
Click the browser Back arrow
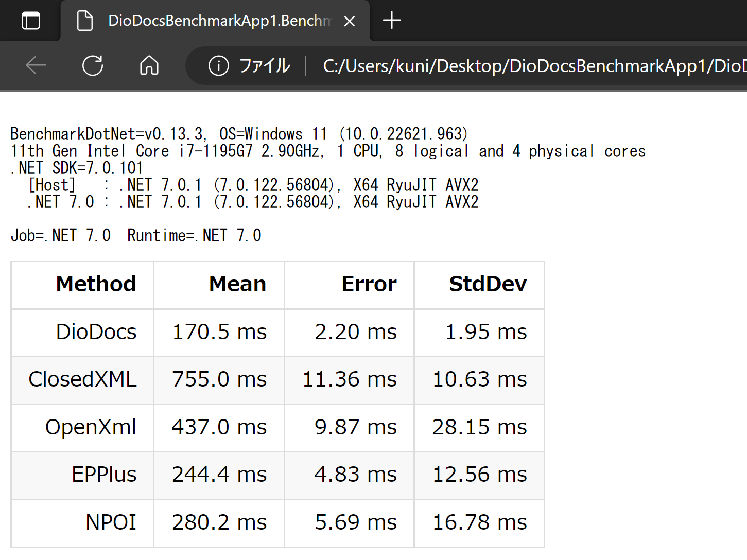point(36,65)
